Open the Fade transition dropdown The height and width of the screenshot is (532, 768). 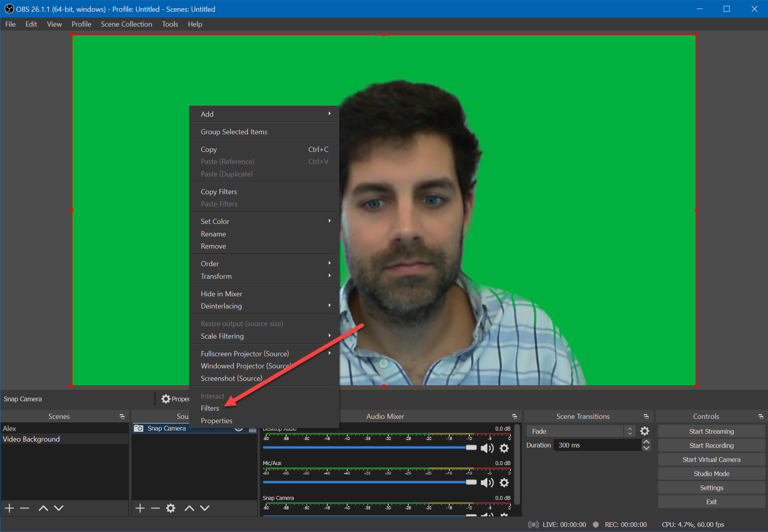(575, 431)
